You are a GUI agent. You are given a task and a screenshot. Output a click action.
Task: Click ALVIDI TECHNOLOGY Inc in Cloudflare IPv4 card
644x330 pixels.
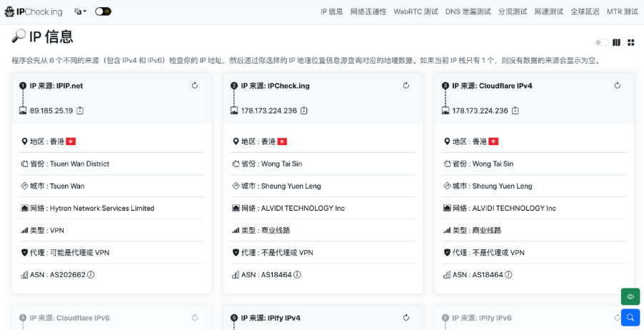(514, 208)
